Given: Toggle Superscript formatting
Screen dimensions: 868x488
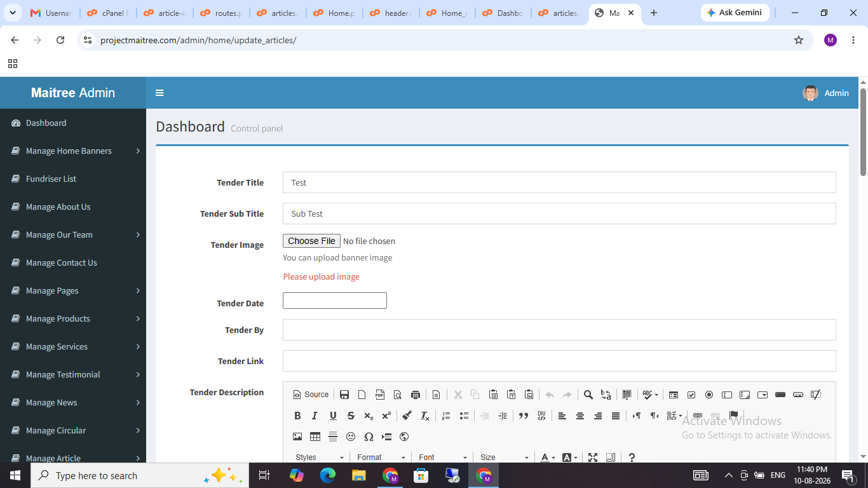Looking at the screenshot, I should [x=386, y=416].
